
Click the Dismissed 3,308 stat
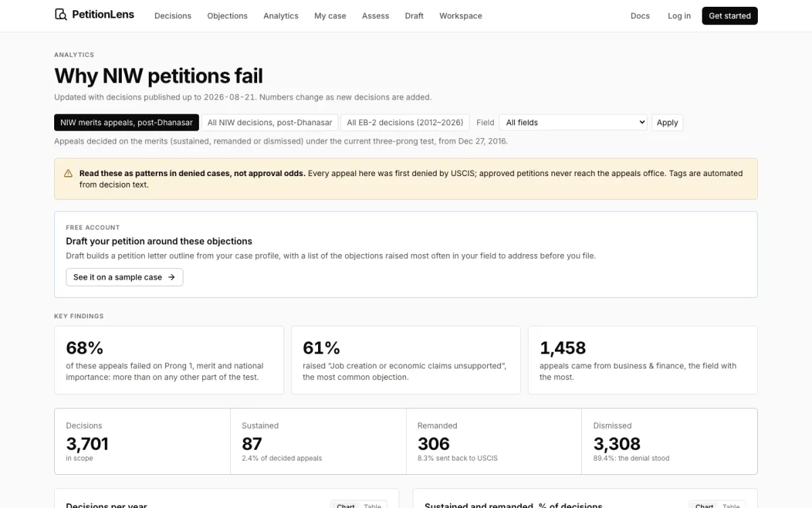[669, 441]
